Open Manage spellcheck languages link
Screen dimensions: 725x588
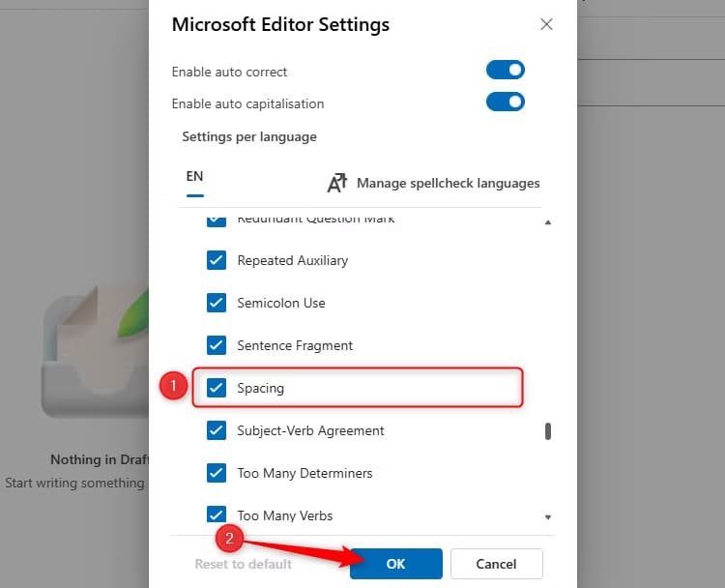click(448, 183)
